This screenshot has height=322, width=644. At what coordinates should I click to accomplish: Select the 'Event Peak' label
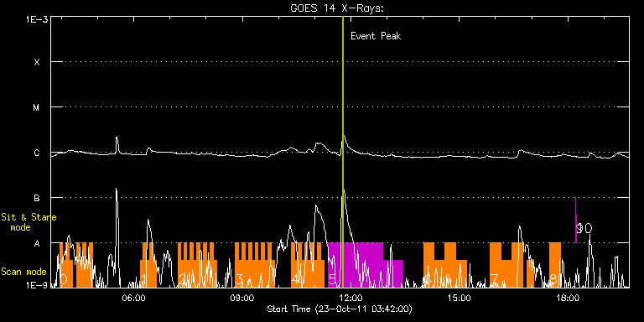pyautogui.click(x=376, y=36)
